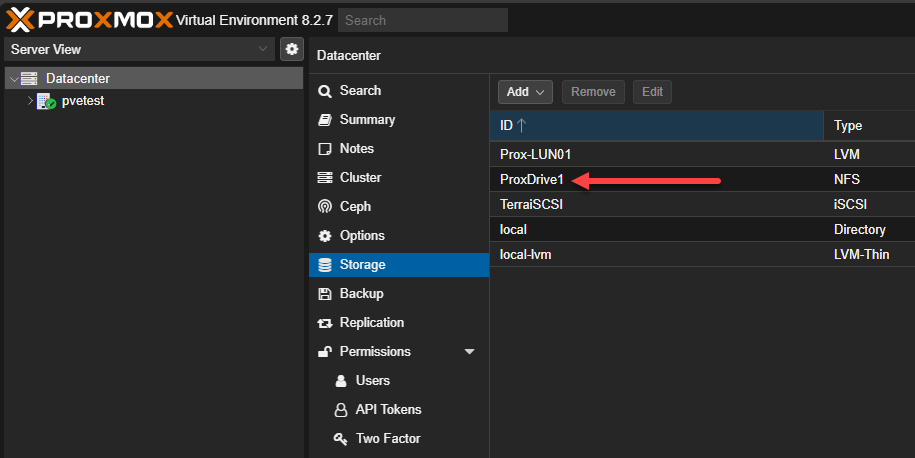Expand the pvetest node
The height and width of the screenshot is (458, 915).
pos(31,101)
